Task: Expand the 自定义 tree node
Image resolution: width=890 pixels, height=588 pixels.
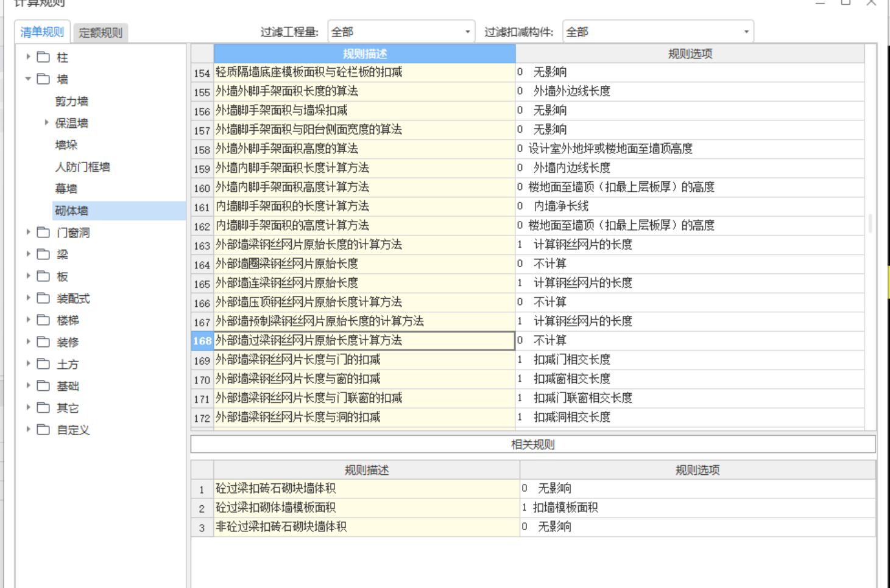Action: [x=28, y=429]
